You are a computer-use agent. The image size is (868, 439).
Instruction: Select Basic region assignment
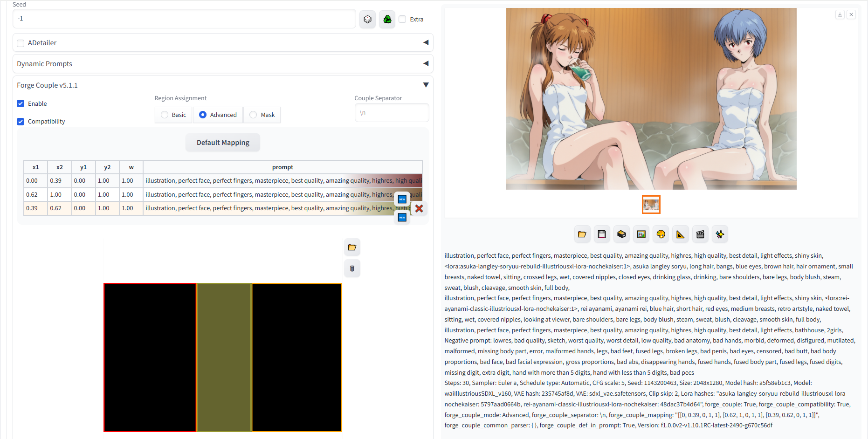coord(173,115)
